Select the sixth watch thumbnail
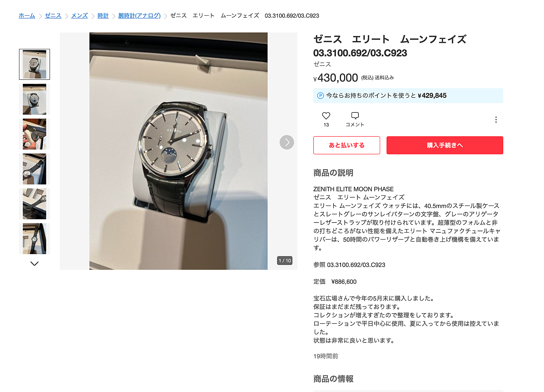Viewport: 544px width, 392px height. 34,238
